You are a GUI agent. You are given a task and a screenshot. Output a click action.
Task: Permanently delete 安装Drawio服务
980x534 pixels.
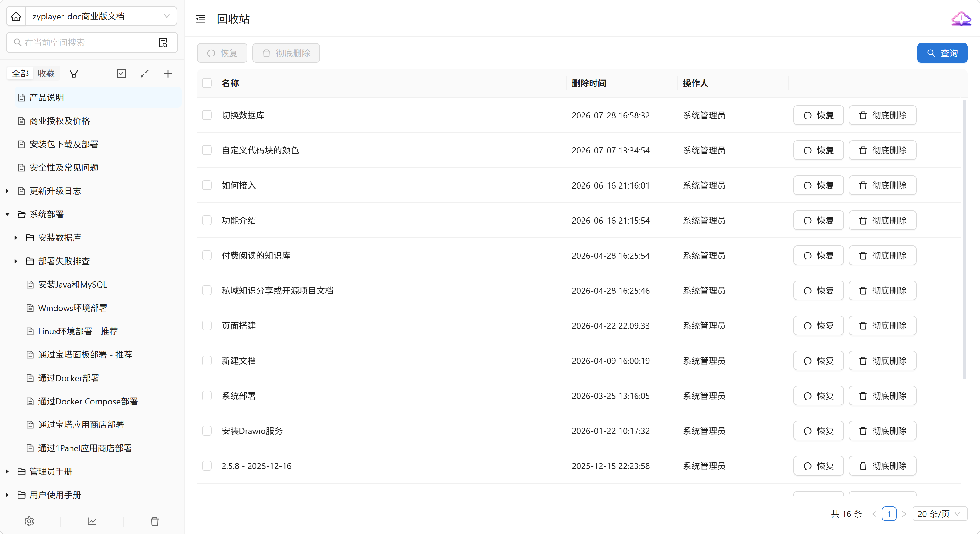pos(883,431)
